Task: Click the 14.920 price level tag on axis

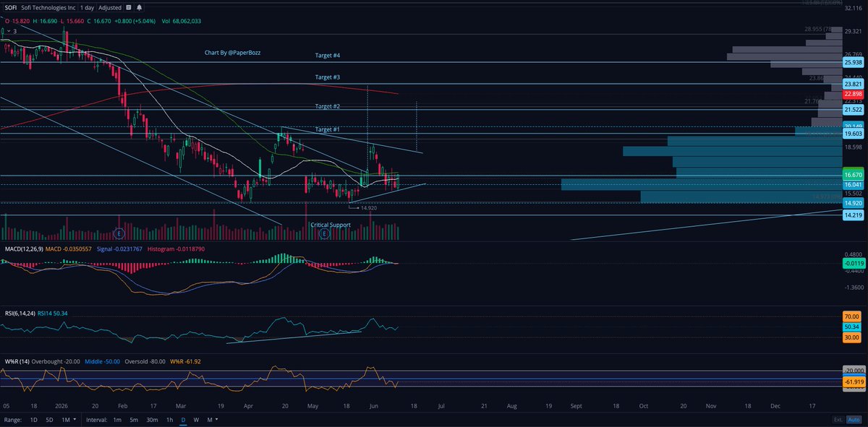Action: pos(853,203)
